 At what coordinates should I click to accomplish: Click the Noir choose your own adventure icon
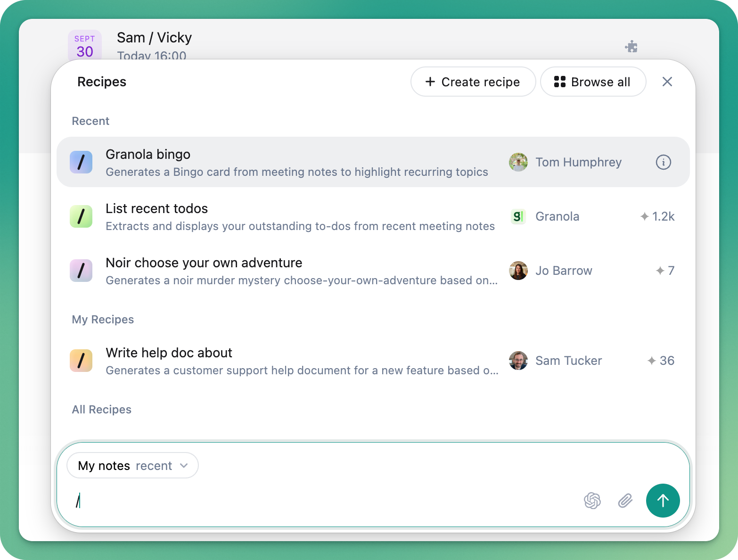click(81, 271)
